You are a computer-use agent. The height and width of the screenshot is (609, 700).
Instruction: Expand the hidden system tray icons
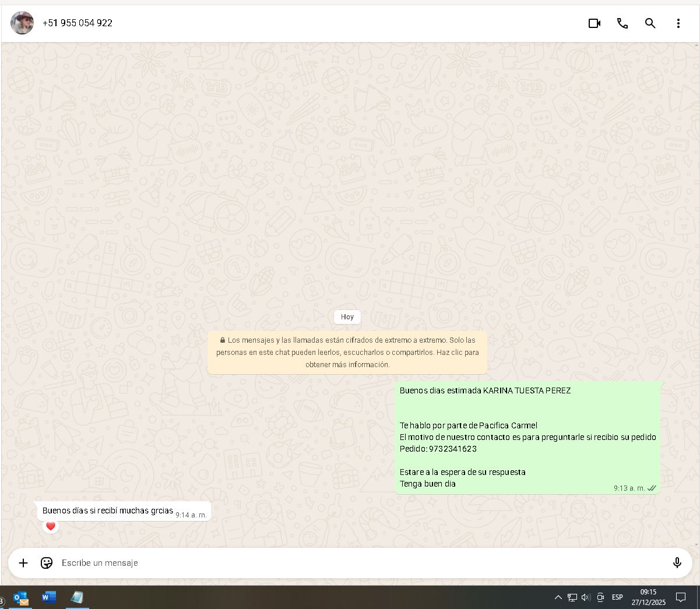(x=558, y=597)
